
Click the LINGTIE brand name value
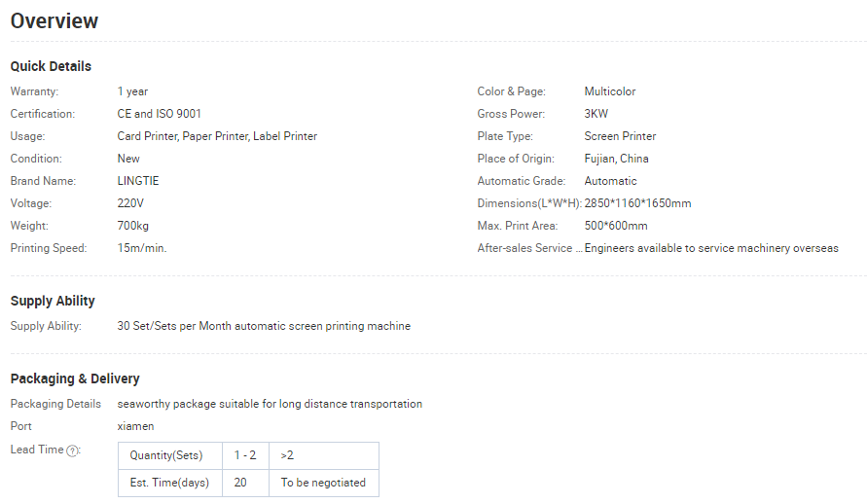pos(138,181)
